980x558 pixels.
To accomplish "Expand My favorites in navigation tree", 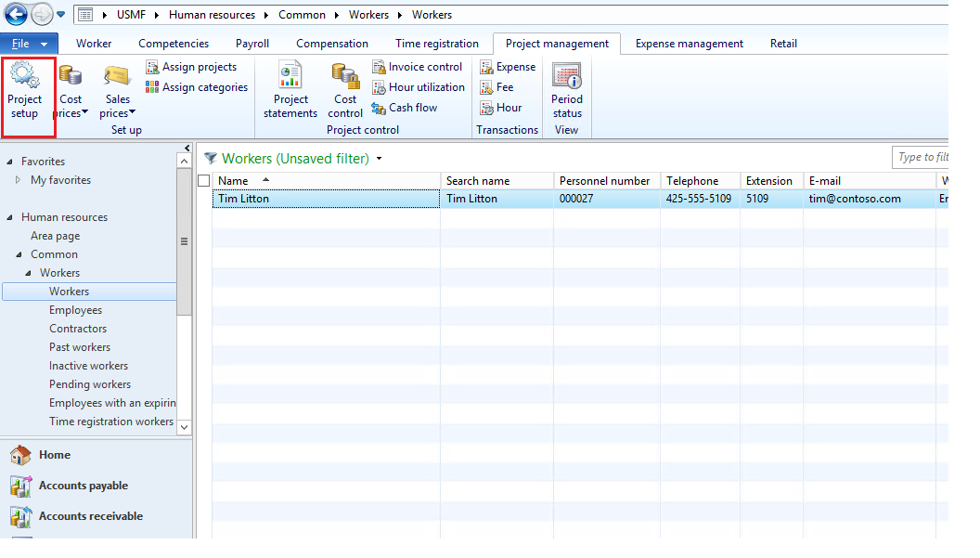I will [18, 180].
